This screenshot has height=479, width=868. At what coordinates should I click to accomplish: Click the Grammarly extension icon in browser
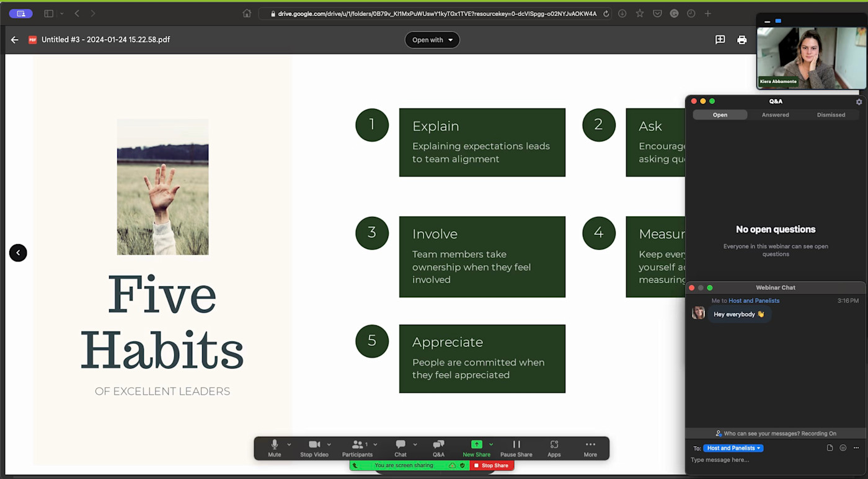[674, 14]
